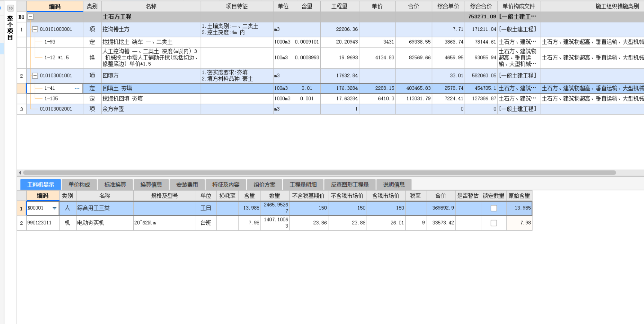Toggle 锁定数量 checkbox for 电动夯实机

494,223
